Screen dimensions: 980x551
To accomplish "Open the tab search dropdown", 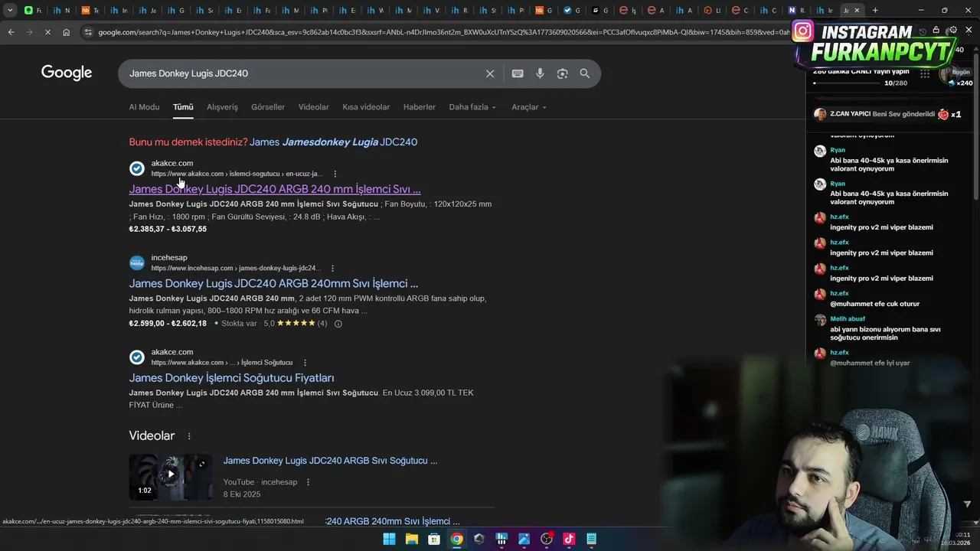I will click(10, 10).
